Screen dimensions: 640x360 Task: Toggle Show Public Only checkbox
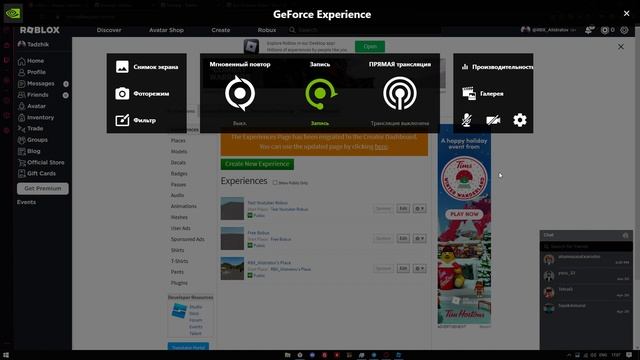coord(275,183)
